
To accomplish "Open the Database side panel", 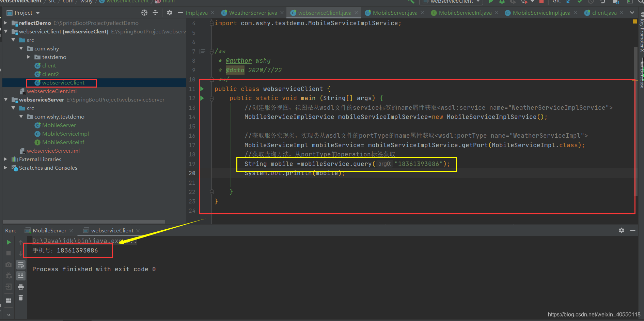I will (x=642, y=74).
